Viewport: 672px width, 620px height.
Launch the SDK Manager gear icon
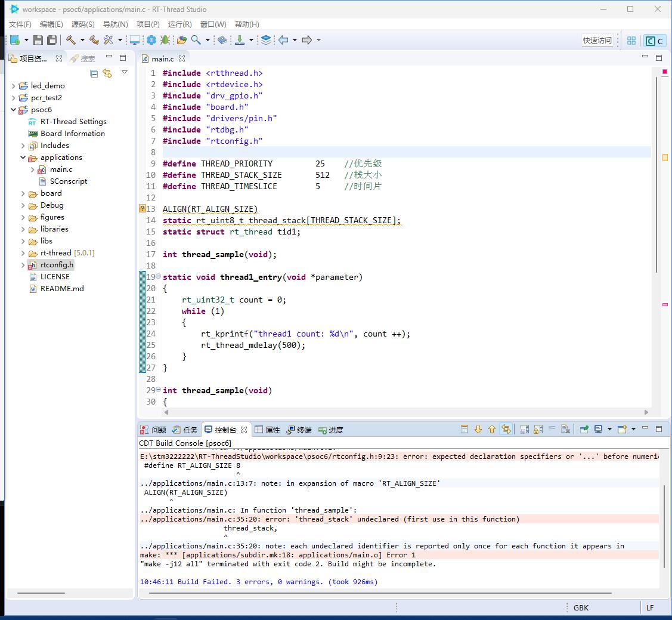pos(151,40)
